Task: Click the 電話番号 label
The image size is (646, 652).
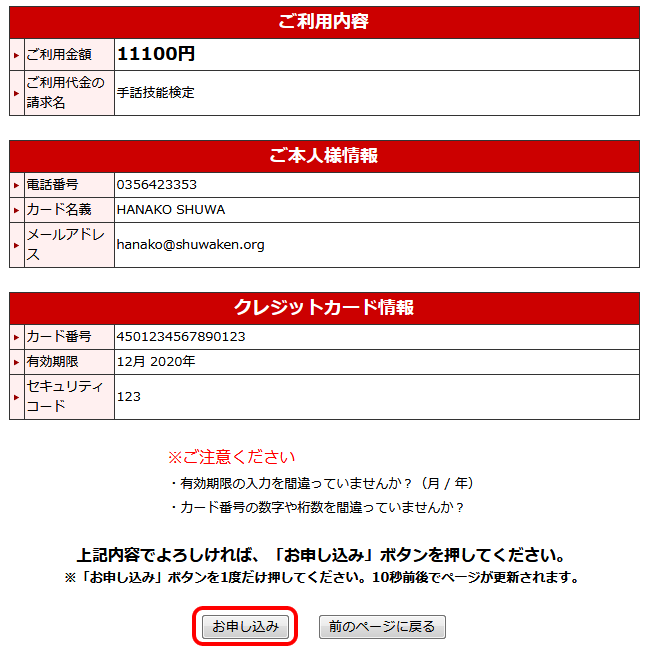Action: [x=52, y=185]
